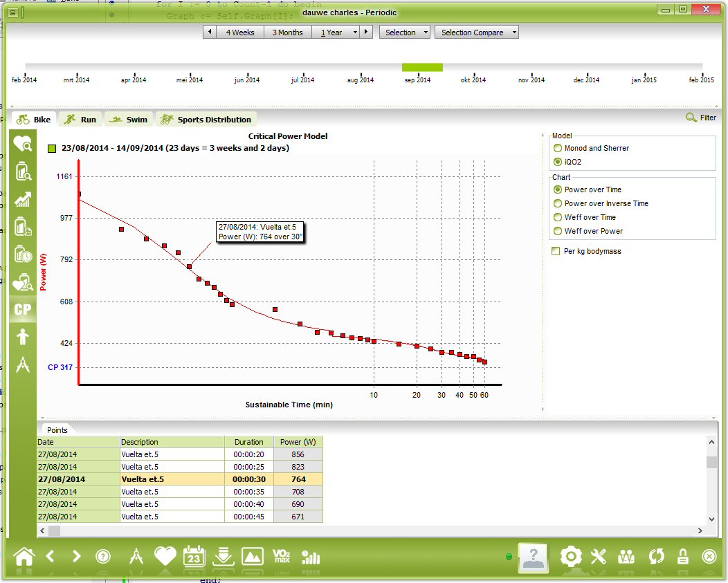Open the settings gear icon
This screenshot has width=728, height=583.
[x=571, y=556]
